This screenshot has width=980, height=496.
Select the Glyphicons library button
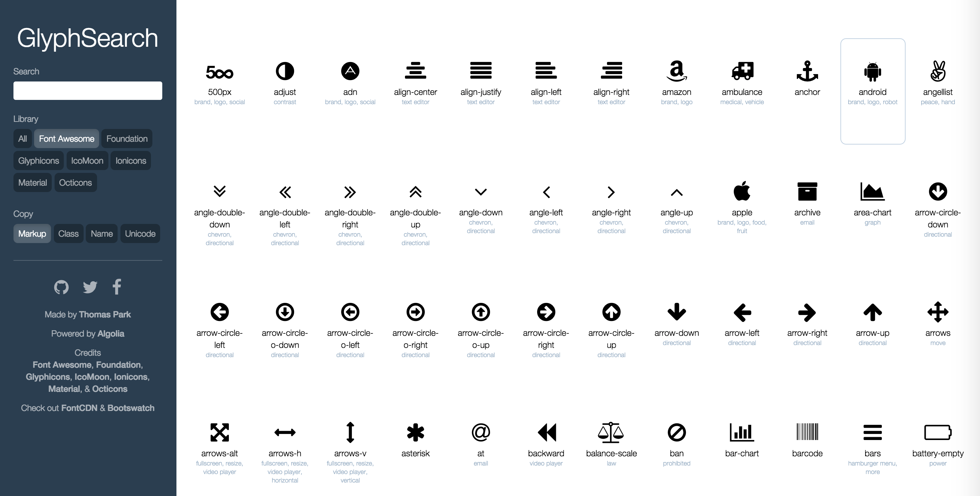(x=38, y=160)
